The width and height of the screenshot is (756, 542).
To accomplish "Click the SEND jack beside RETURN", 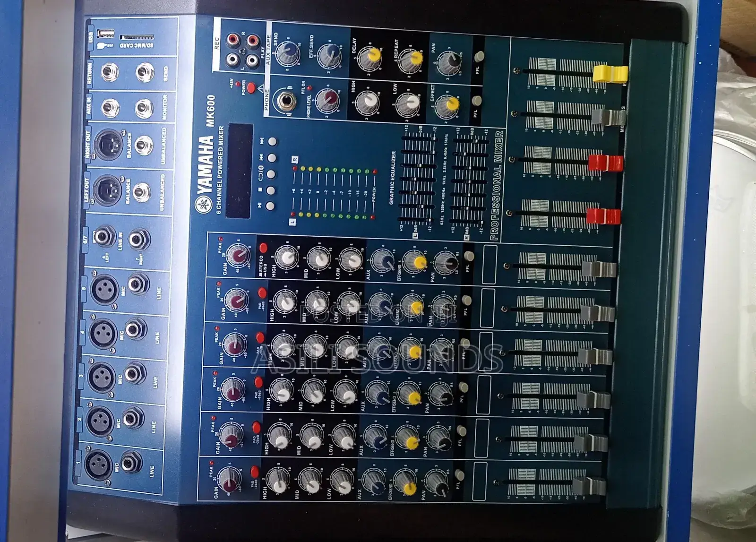I will pyautogui.click(x=145, y=73).
